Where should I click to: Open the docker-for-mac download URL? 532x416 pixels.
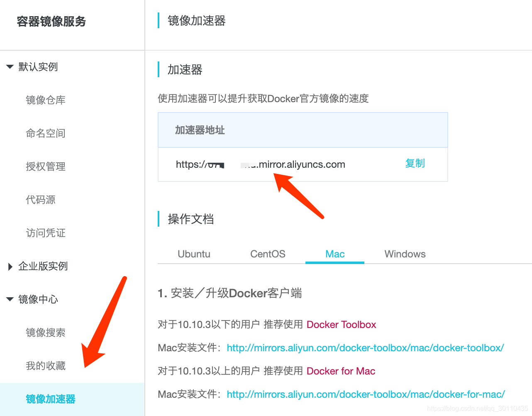point(366,394)
